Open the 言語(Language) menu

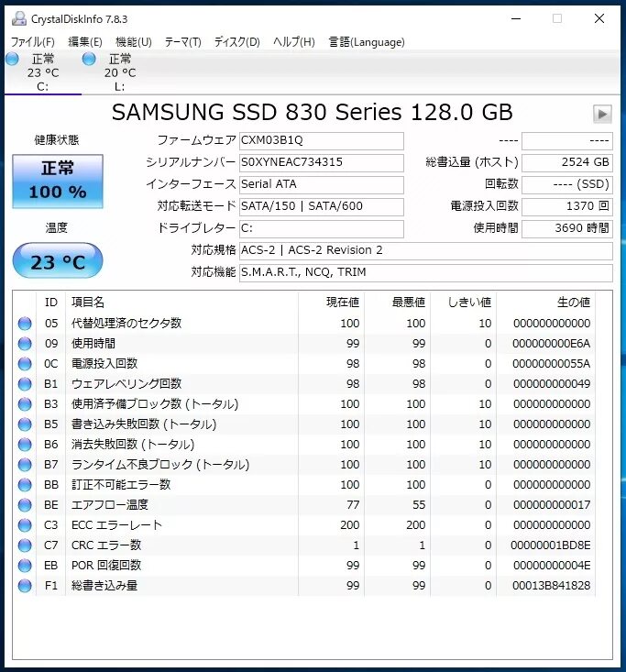(367, 42)
